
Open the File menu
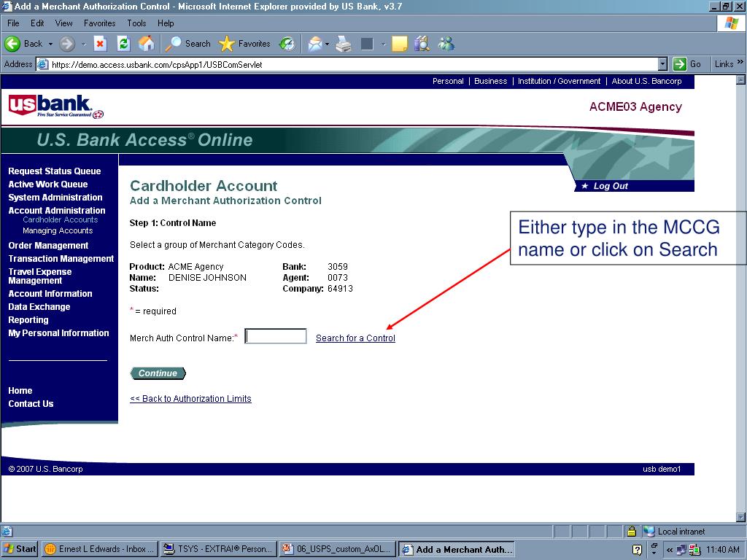tap(13, 23)
